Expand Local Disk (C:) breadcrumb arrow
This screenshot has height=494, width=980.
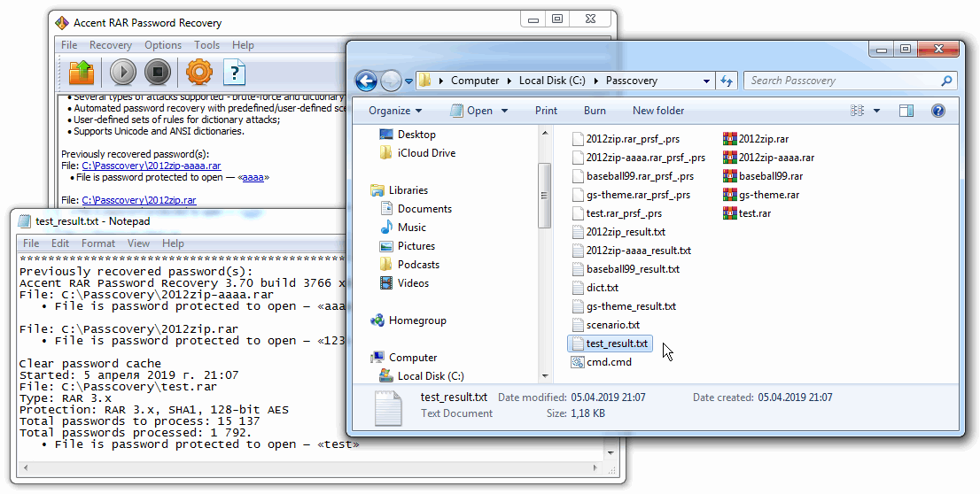tap(596, 81)
